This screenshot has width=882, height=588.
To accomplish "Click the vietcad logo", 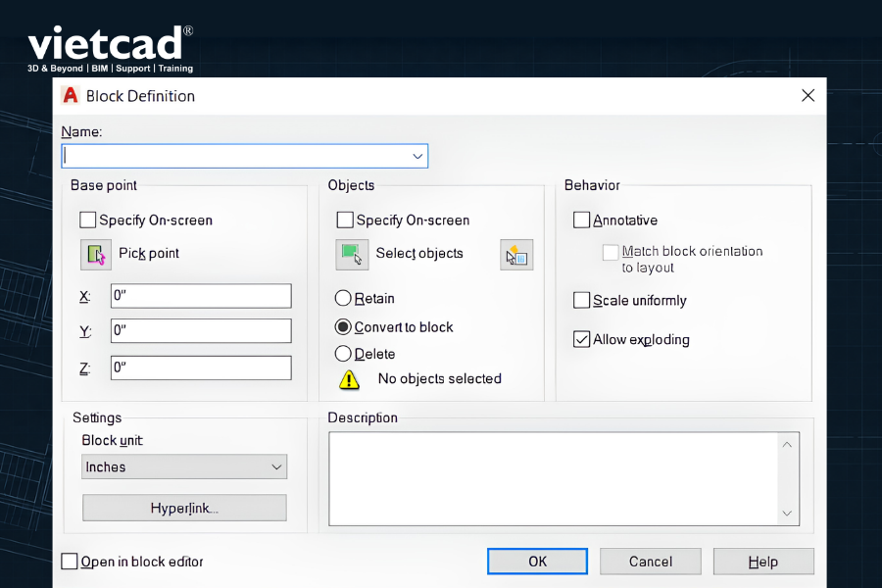I will point(110,49).
